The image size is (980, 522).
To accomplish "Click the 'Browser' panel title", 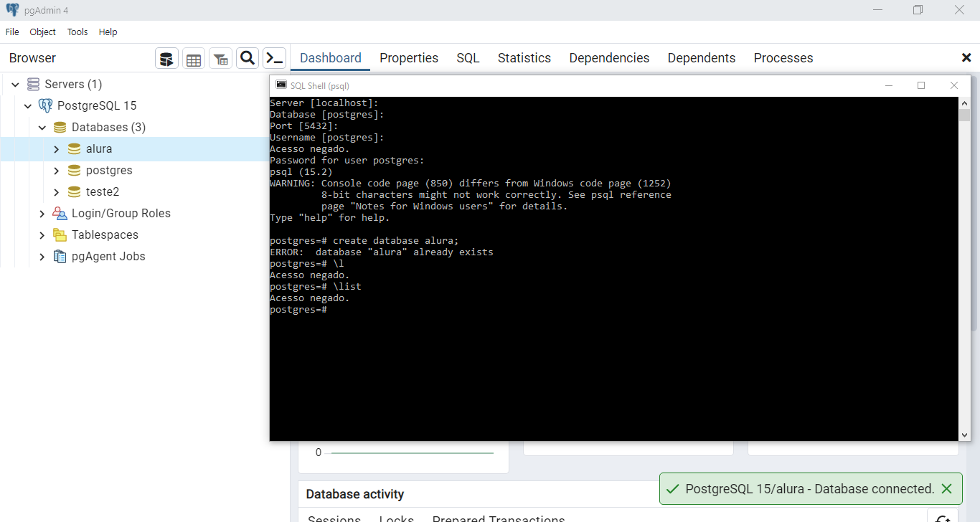I will (32, 58).
